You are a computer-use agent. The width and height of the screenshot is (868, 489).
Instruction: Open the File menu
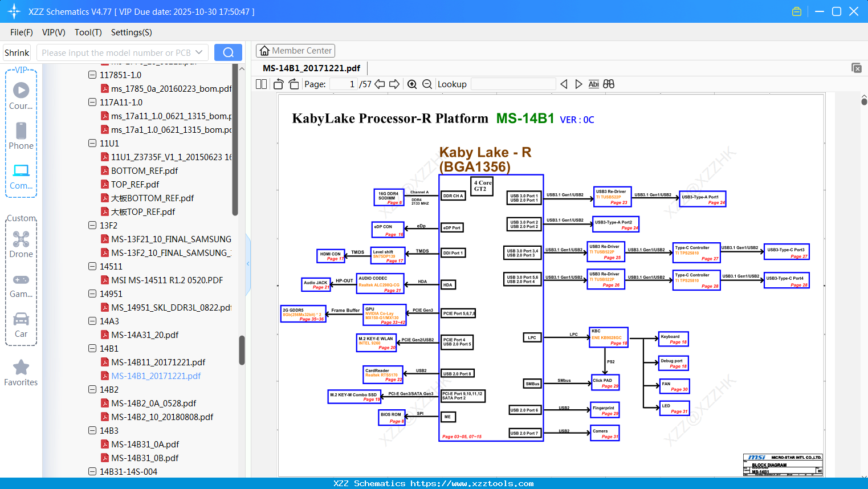coord(22,32)
